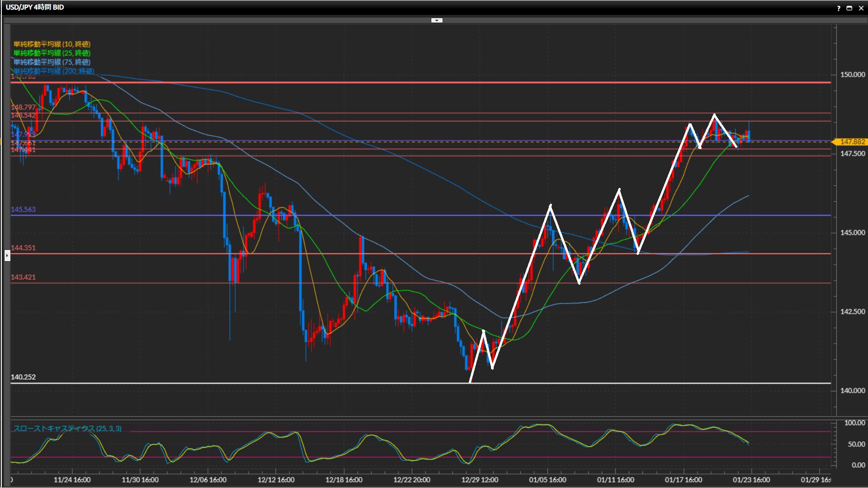Expand the left side panel arrow
This screenshot has height=488, width=868.
(x=7, y=256)
